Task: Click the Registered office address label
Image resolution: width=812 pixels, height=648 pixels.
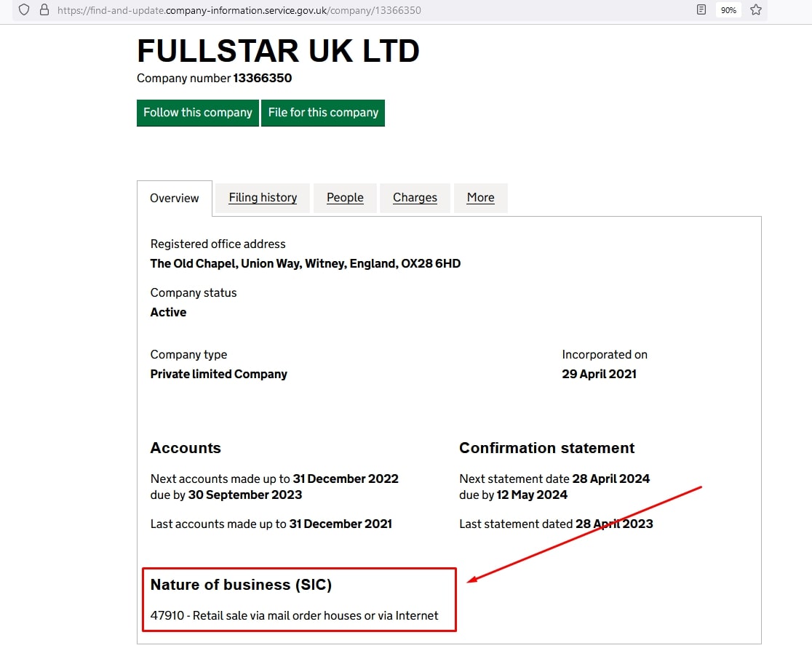Action: pyautogui.click(x=218, y=244)
